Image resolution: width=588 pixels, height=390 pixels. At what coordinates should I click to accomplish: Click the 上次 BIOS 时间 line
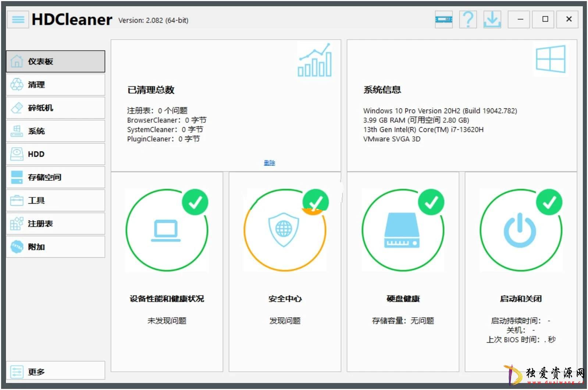point(521,340)
